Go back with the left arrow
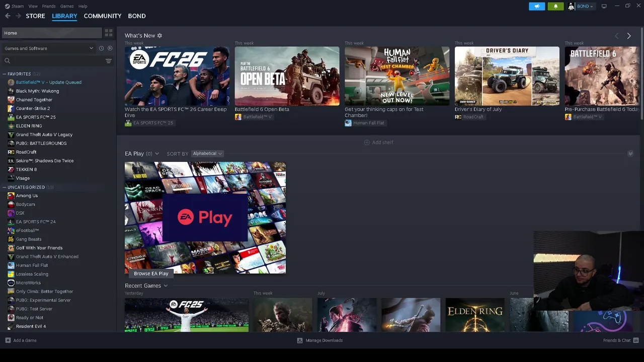This screenshot has height=362, width=644. click(x=8, y=16)
